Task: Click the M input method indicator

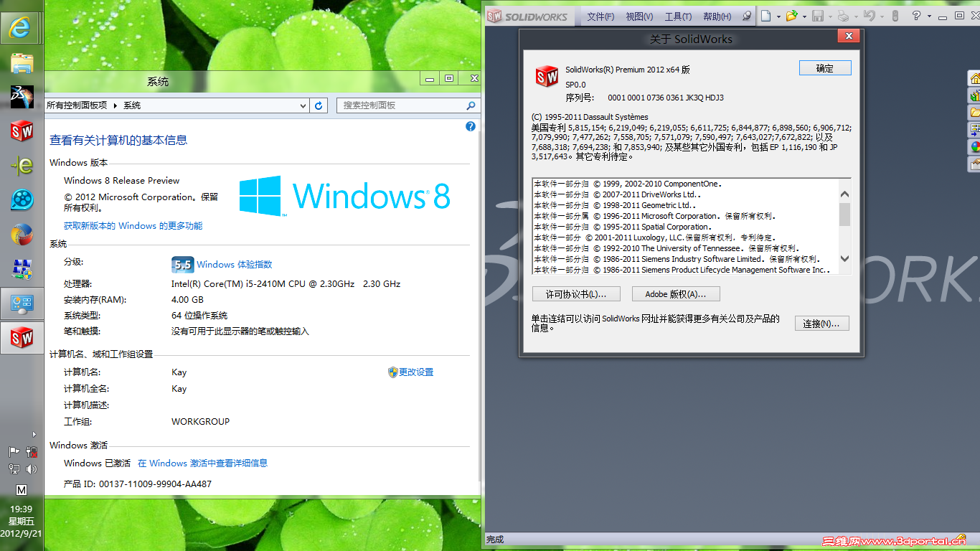Action: 22,490
